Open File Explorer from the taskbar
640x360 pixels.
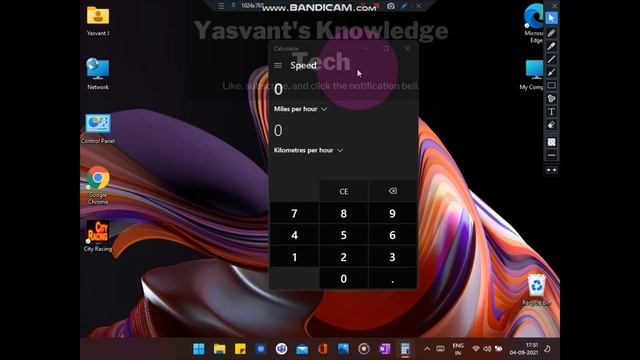click(220, 349)
